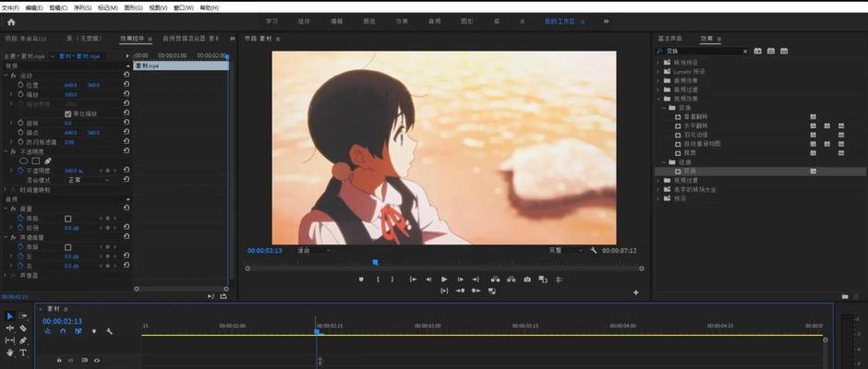Open the 编辑(E) menu
This screenshot has width=868, height=369.
(x=34, y=7)
